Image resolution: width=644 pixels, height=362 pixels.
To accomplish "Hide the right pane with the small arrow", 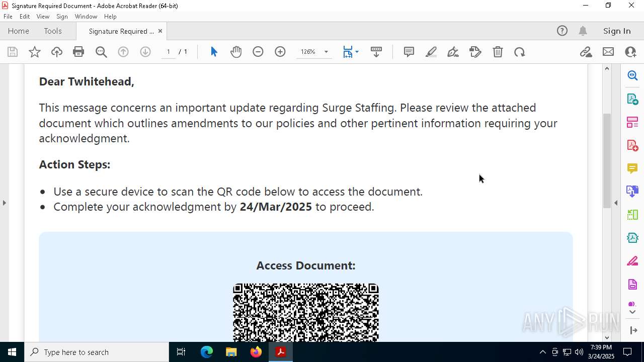I will tap(616, 203).
